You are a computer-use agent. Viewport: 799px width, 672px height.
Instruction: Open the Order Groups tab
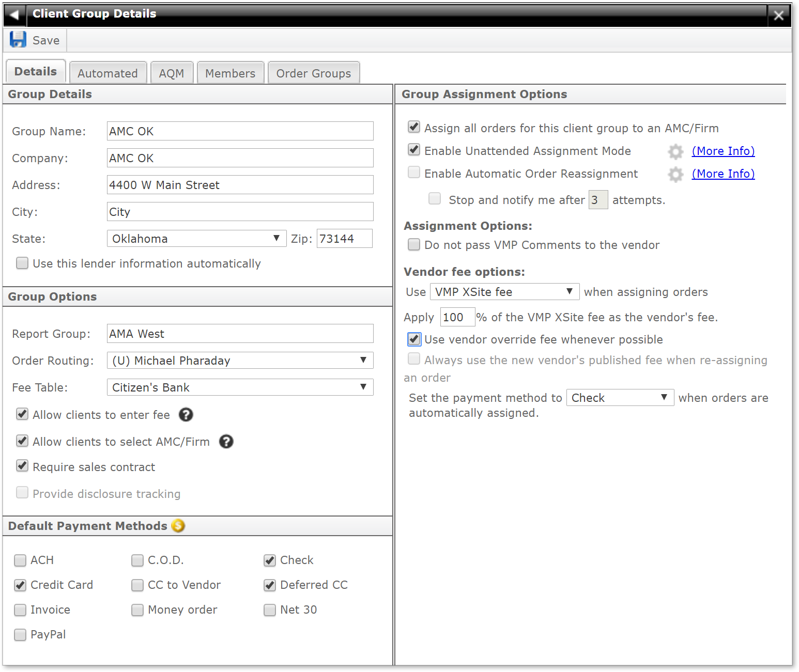click(x=314, y=73)
